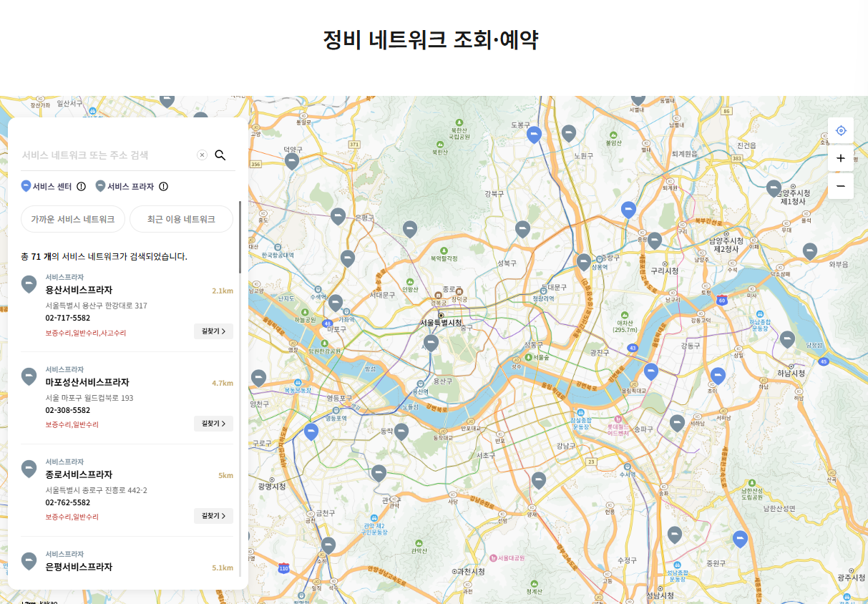The image size is (868, 604).
Task: Click the gray pin above 성남종합운동장
Action: tap(673, 535)
